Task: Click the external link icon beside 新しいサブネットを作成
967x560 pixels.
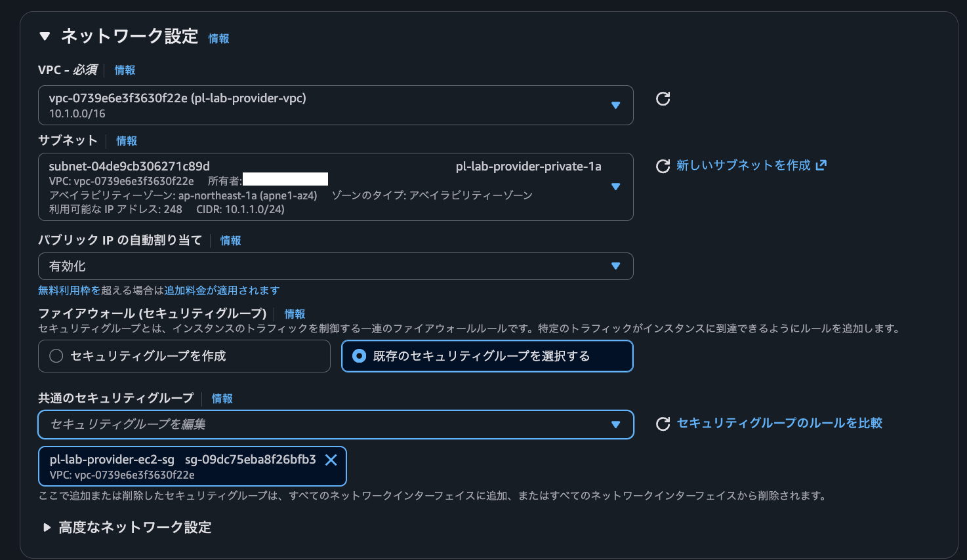Action: (x=822, y=165)
